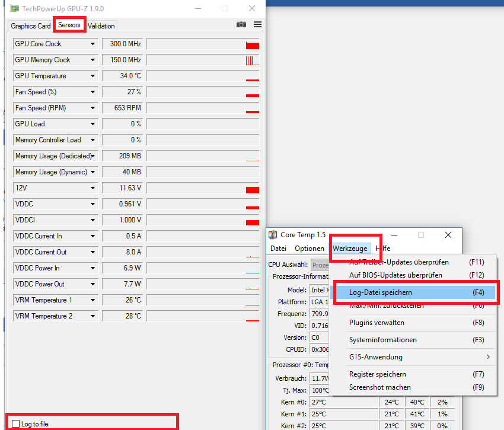Close the GPU-Z window
Viewport: 504px width, 430px height.
click(252, 8)
